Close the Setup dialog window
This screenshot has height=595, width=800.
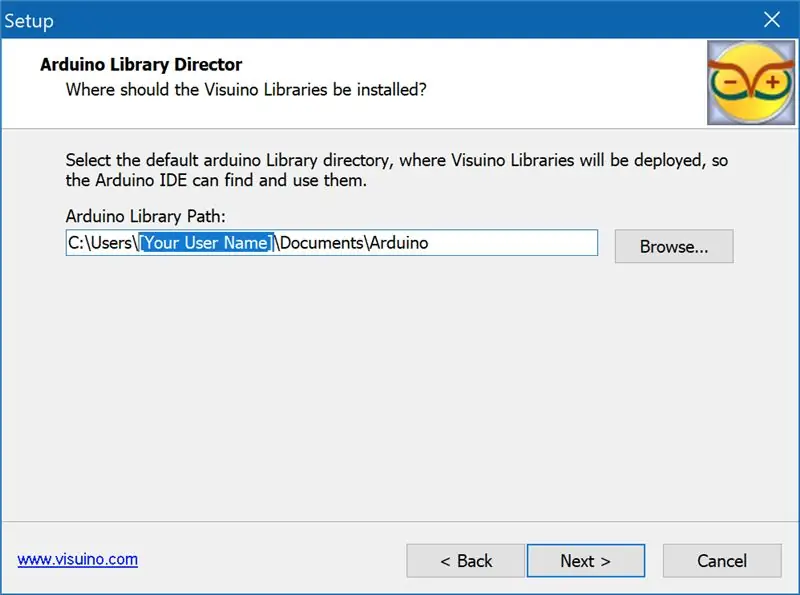(x=772, y=19)
